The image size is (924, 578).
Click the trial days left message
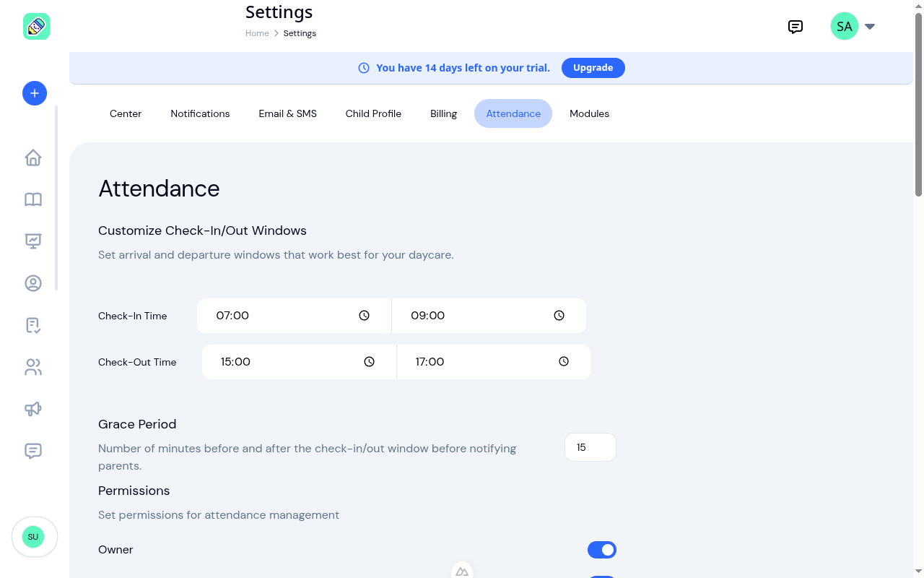click(463, 68)
